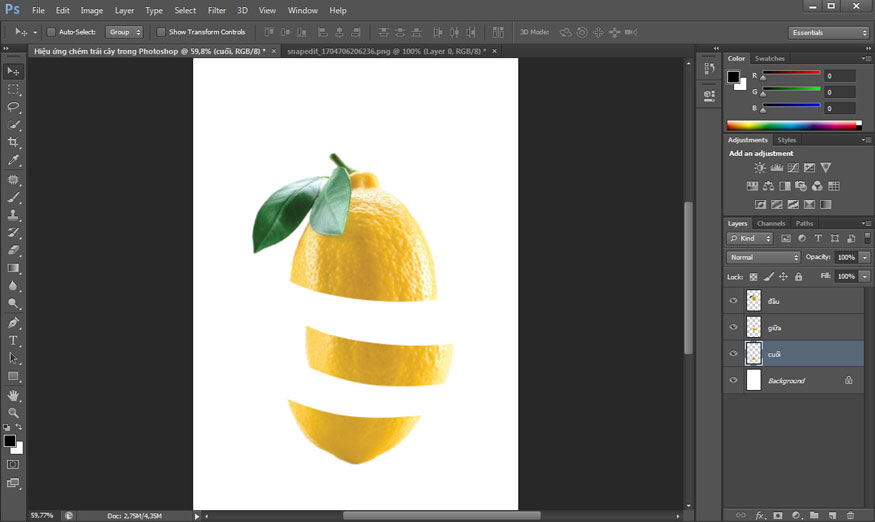
Task: Open the Move tool preset picker
Action: point(35,32)
